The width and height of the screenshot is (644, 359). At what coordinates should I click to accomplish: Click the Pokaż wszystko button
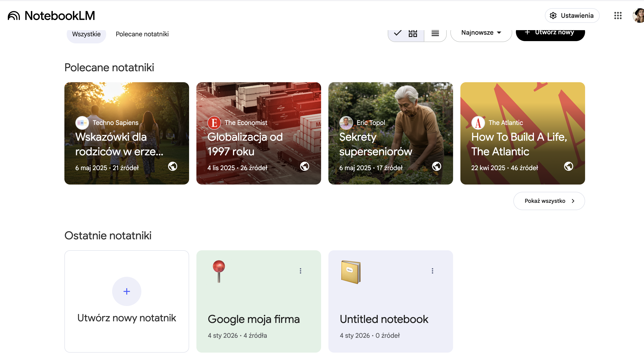549,201
